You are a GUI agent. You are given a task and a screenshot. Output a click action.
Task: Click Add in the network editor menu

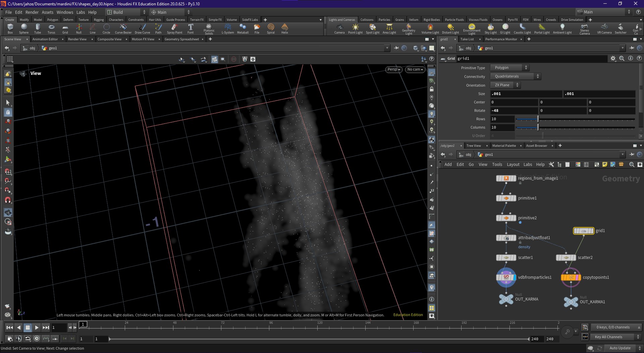448,165
